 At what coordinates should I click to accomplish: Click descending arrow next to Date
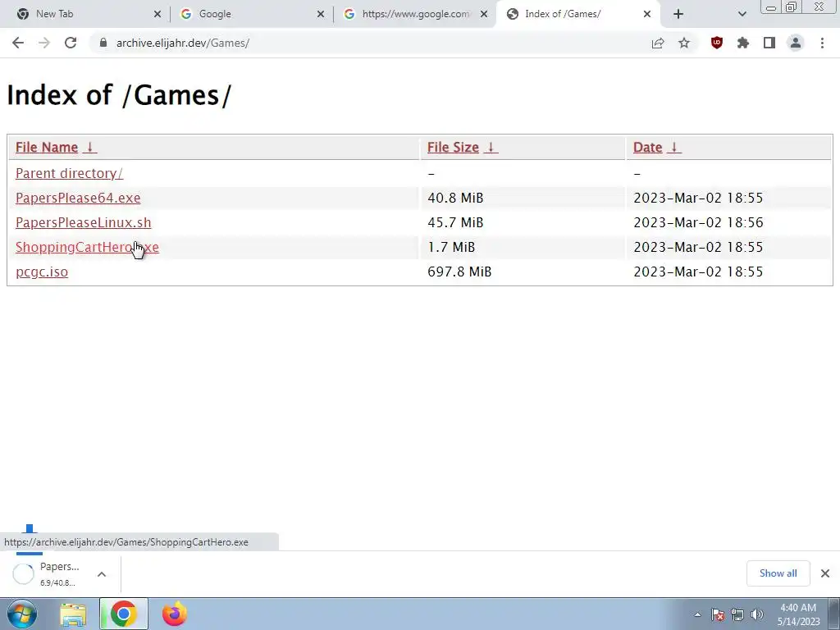pyautogui.click(x=674, y=148)
